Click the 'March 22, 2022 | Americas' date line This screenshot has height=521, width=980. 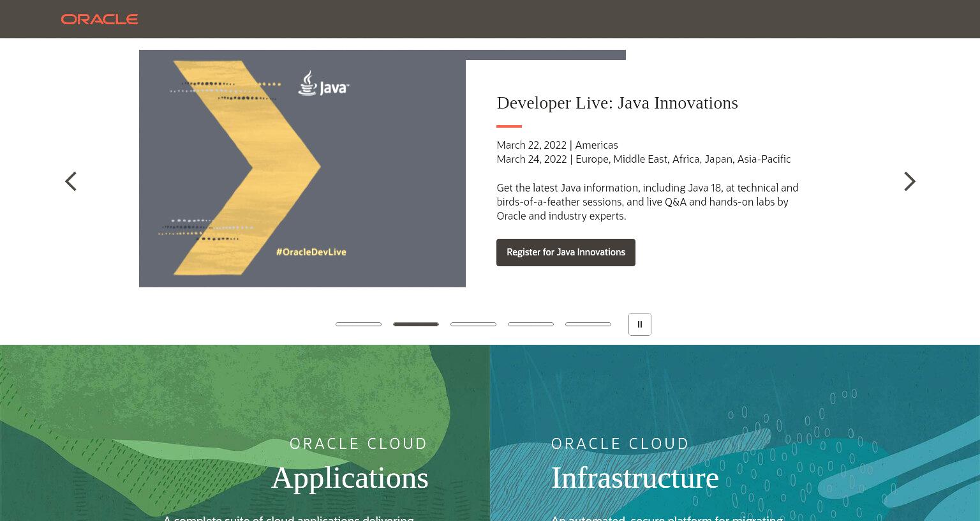pyautogui.click(x=557, y=145)
